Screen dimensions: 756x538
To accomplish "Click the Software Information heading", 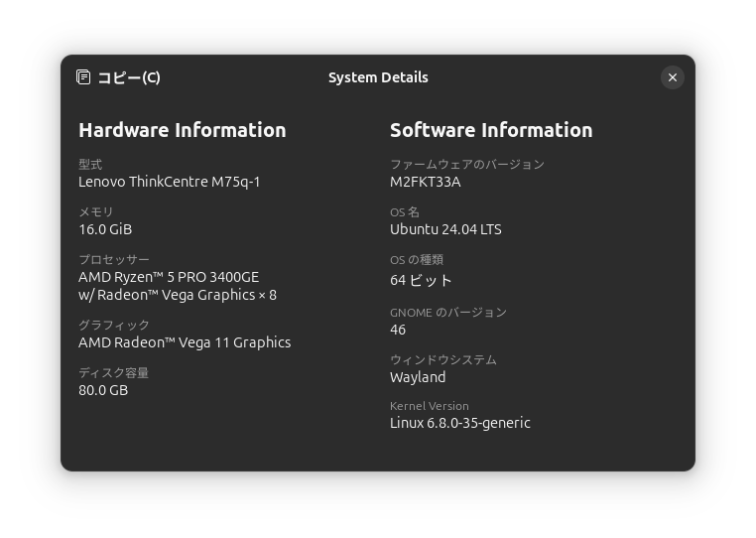I will point(491,130).
